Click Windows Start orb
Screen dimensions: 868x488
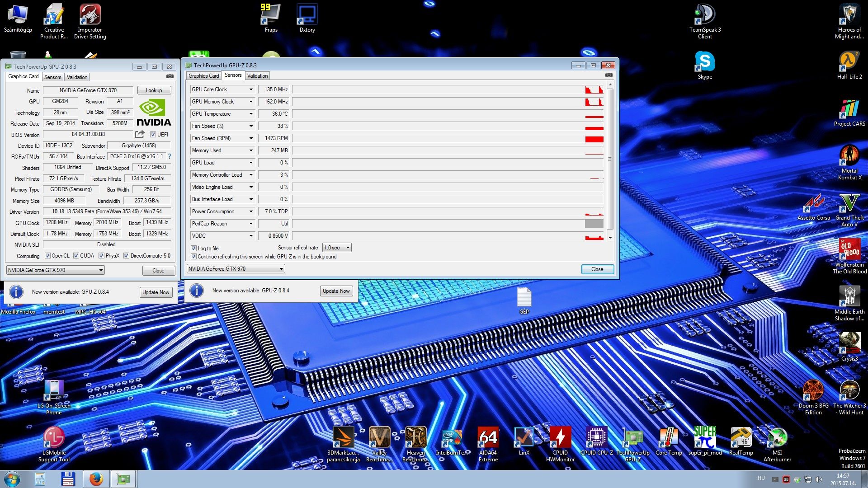pos(12,479)
